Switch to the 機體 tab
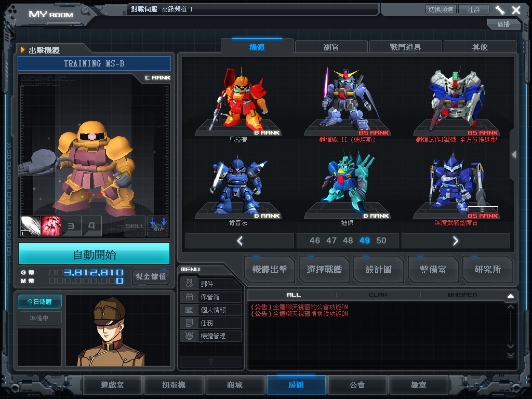 (x=257, y=47)
